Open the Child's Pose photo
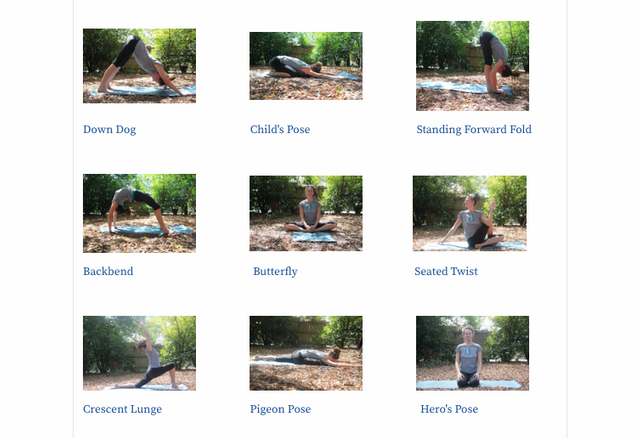 click(306, 66)
